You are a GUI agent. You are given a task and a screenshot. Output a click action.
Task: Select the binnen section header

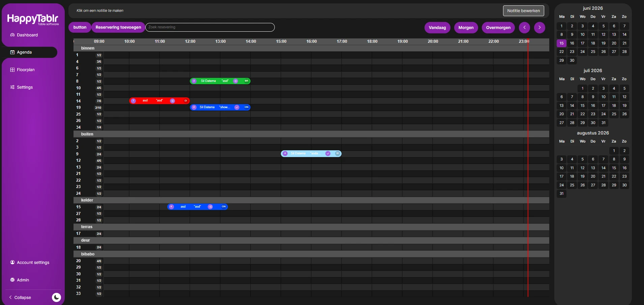pos(311,48)
